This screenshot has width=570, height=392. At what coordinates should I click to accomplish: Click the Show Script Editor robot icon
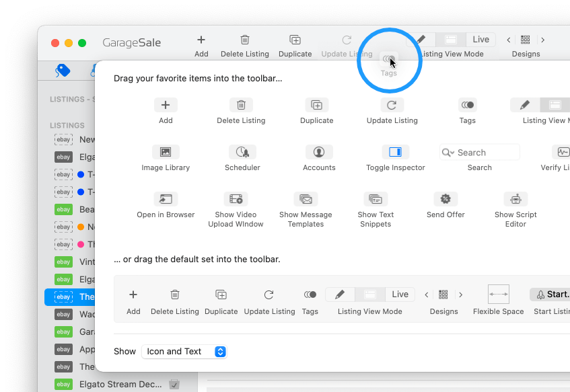click(515, 199)
